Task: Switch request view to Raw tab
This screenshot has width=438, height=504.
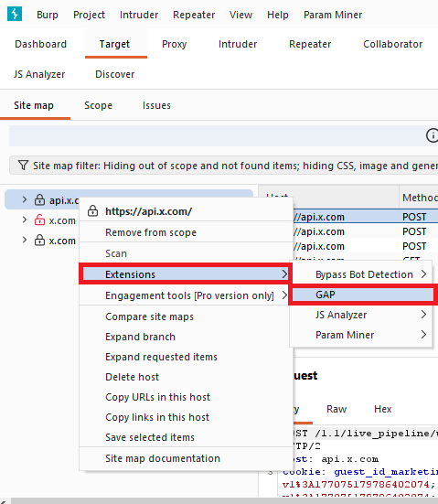Action: point(337,409)
